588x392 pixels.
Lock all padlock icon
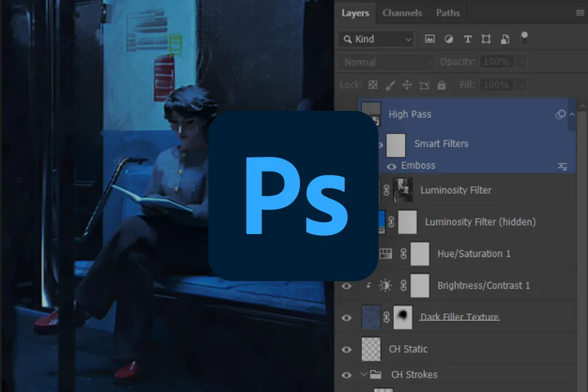[x=442, y=85]
